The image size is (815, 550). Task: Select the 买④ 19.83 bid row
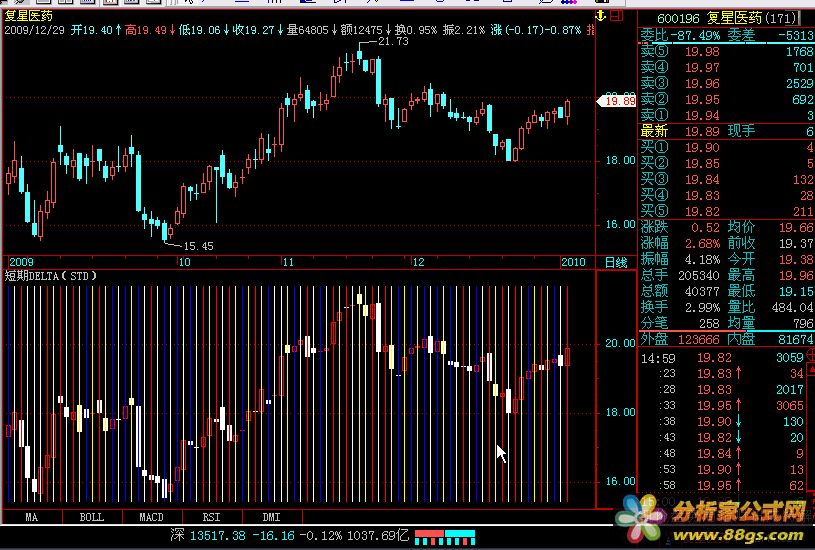point(727,195)
